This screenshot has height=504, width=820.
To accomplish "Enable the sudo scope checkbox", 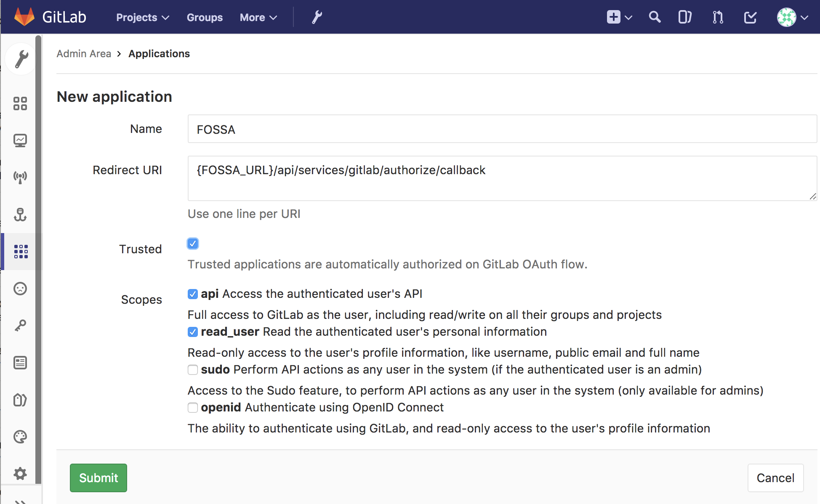I will point(193,369).
